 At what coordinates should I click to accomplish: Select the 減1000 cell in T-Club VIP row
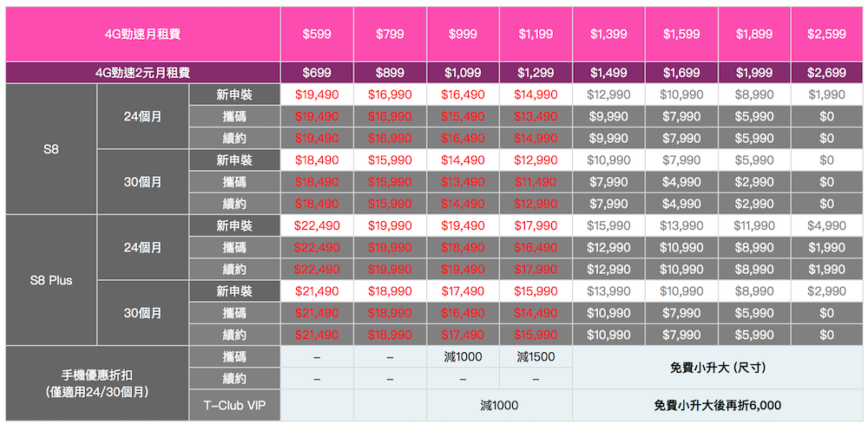499,405
